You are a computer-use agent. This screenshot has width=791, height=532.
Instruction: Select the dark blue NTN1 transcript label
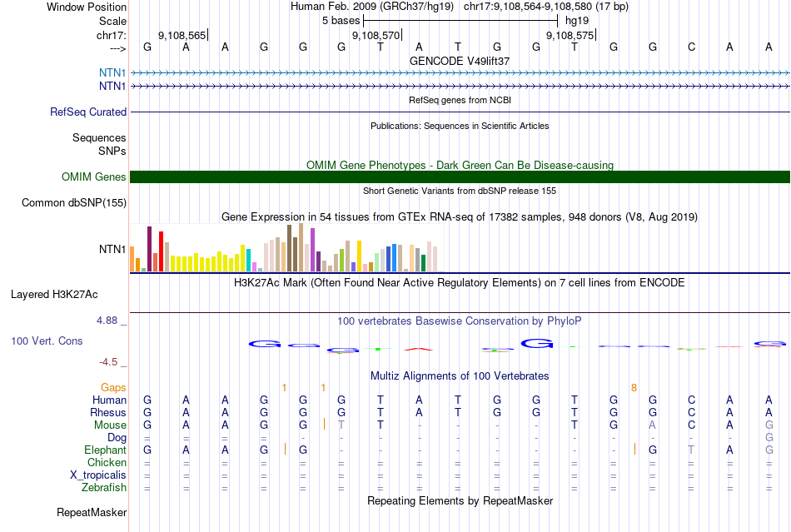click(112, 87)
